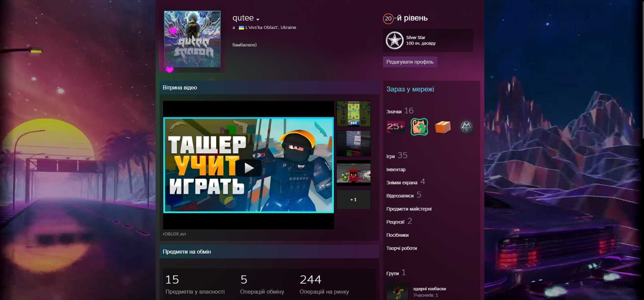Open Предмети майстерні workshop items link
Screen dimensions: 644x300
pyautogui.click(x=409, y=209)
